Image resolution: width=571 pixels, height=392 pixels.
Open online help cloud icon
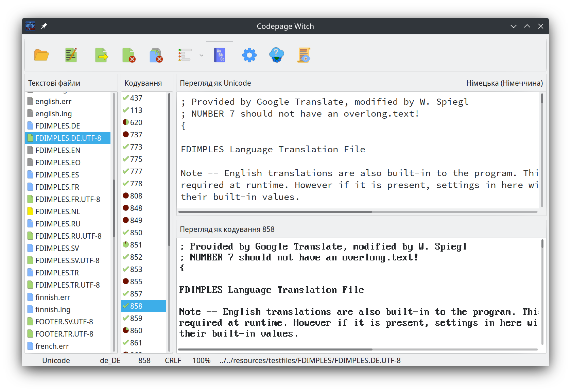276,55
